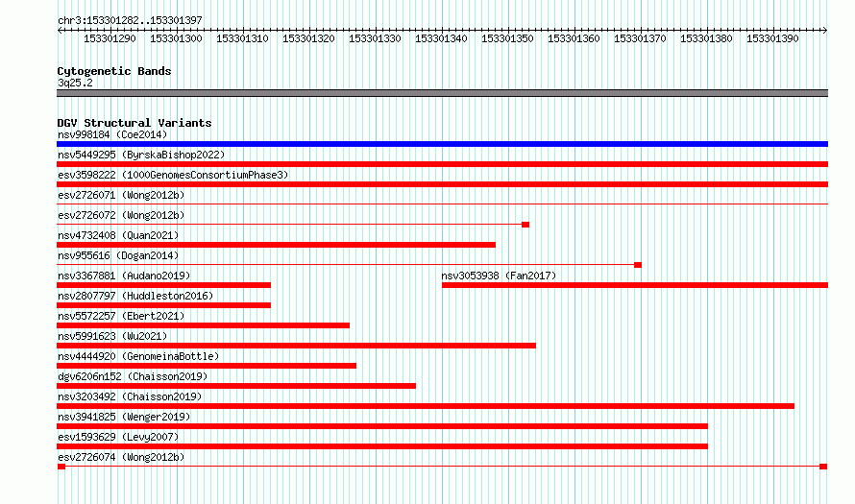Select the 3q25.2 band label

pyautogui.click(x=75, y=83)
